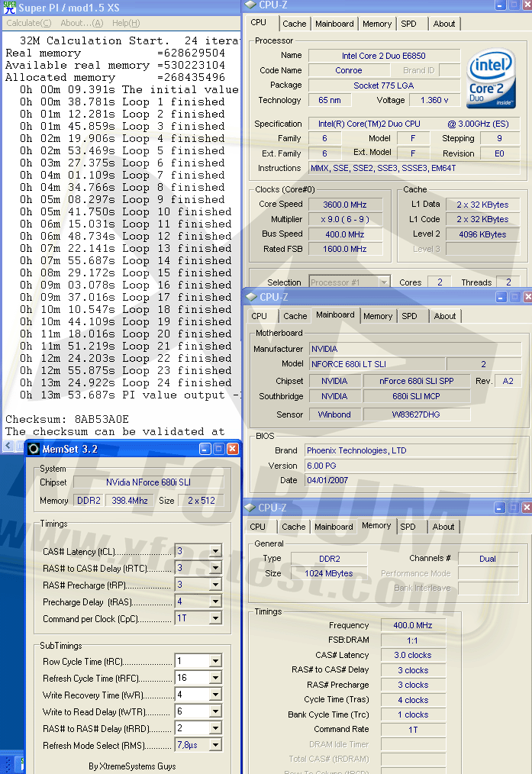This screenshot has width=532, height=774.
Task: Click the Level 2 cache 4096 KBytes value
Action: pyautogui.click(x=482, y=234)
